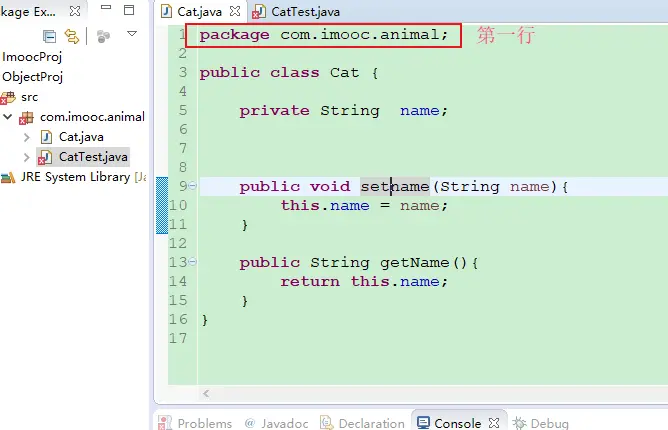This screenshot has width=668, height=430.
Task: Collapse all in Package Explorer
Action: coord(49,37)
